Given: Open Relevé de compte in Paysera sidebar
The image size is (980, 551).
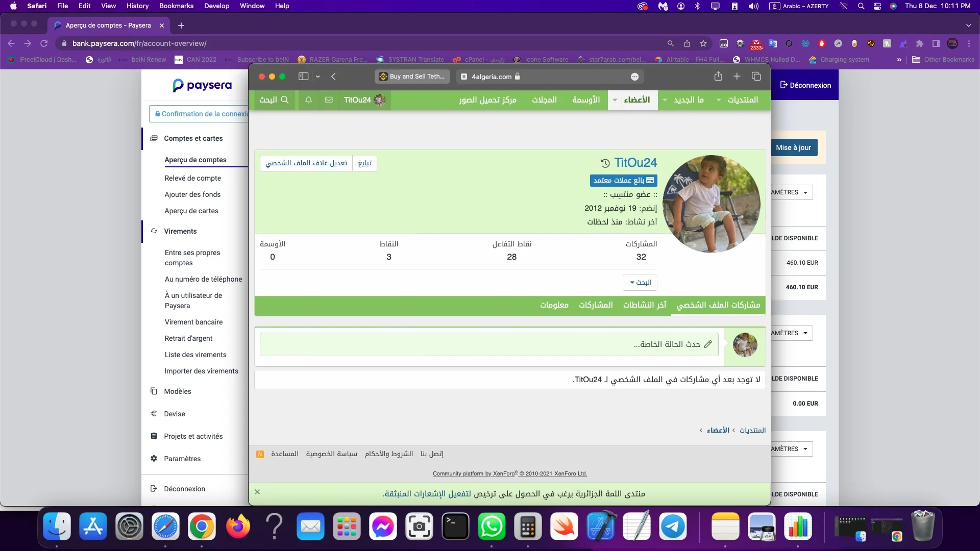Looking at the screenshot, I should [192, 178].
